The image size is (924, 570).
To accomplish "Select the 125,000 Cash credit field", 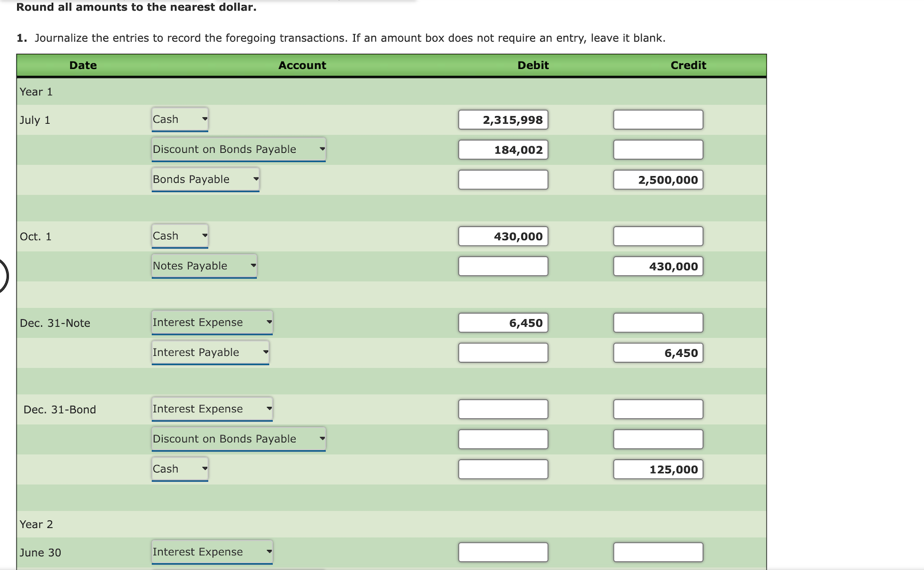I will coord(658,469).
